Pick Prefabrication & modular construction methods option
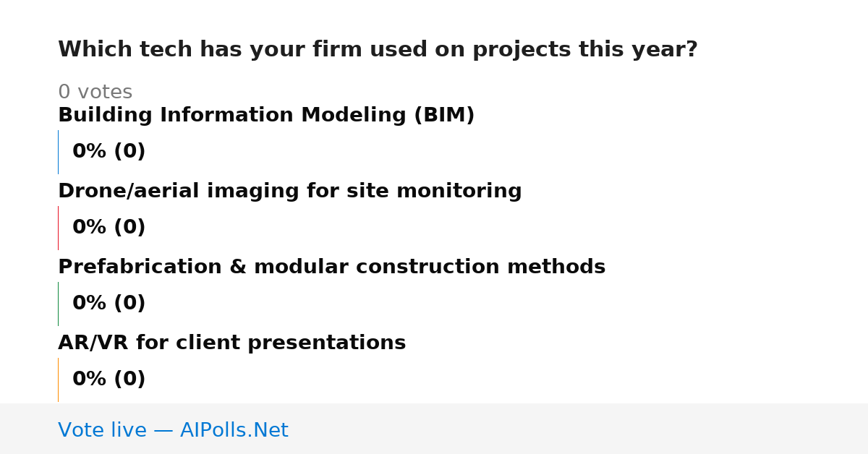 point(331,267)
